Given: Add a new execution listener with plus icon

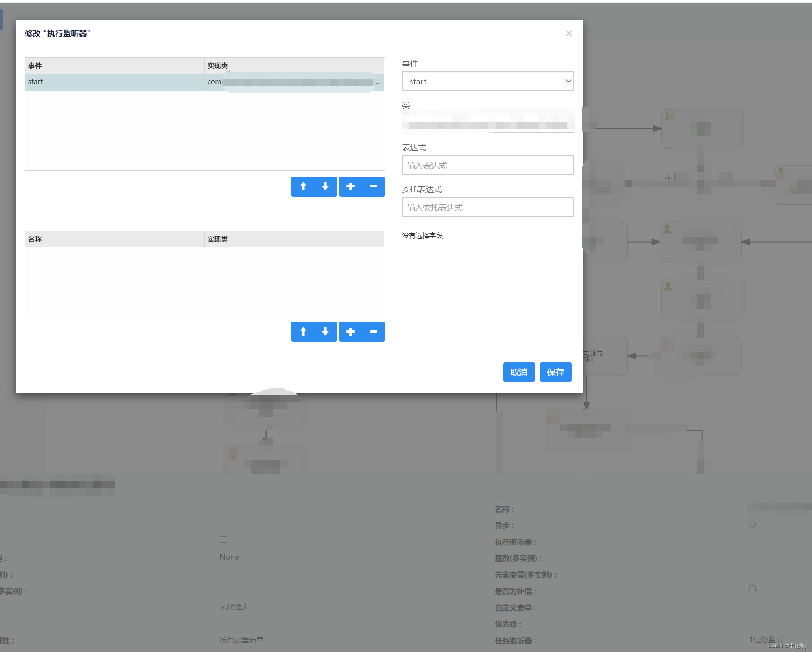Looking at the screenshot, I should (350, 186).
